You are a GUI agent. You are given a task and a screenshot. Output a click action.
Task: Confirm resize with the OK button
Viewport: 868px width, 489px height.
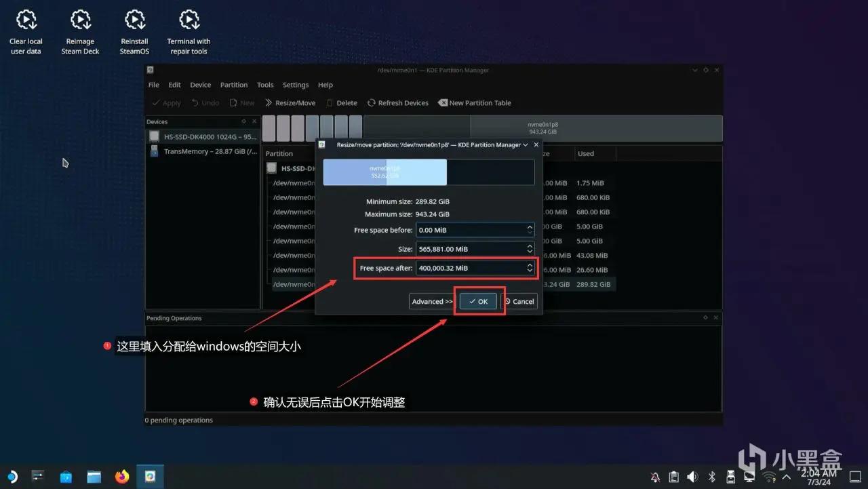point(478,301)
